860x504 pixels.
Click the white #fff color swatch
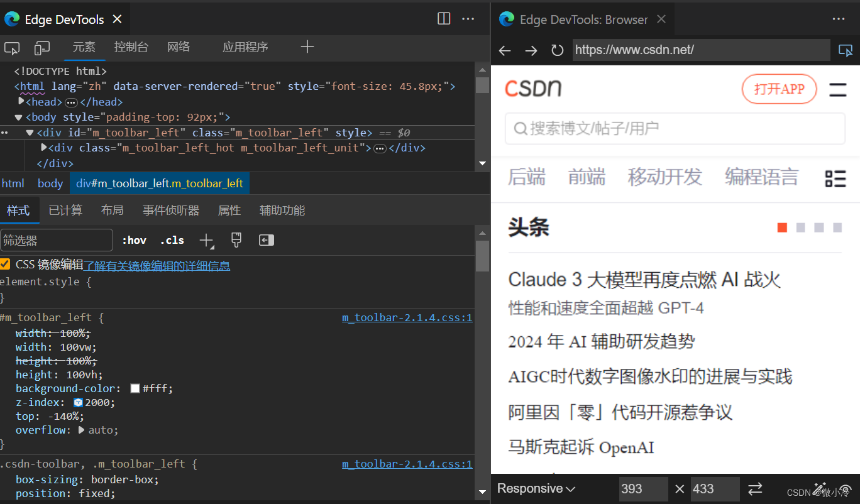[x=134, y=388]
